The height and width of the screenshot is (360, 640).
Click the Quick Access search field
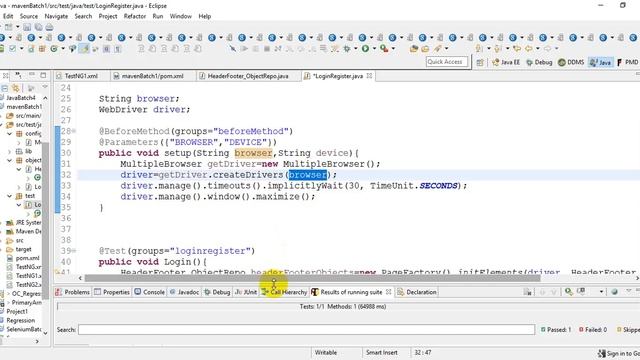tap(447, 62)
